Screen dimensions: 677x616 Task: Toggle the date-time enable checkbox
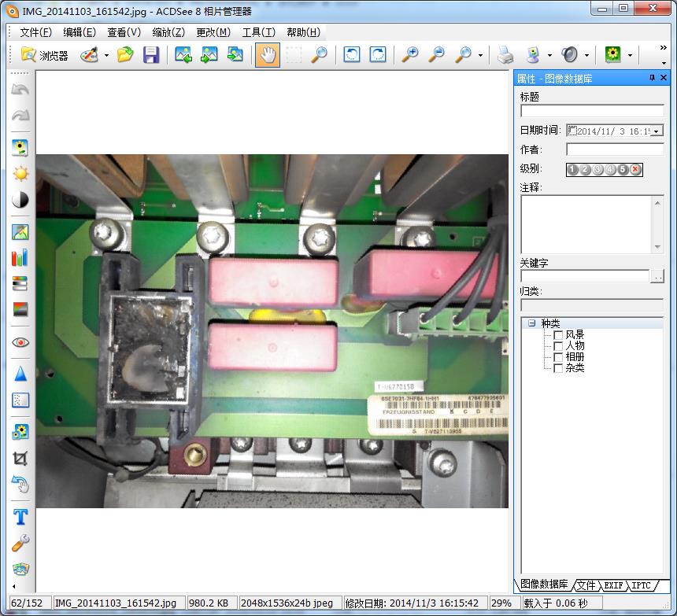click(572, 131)
